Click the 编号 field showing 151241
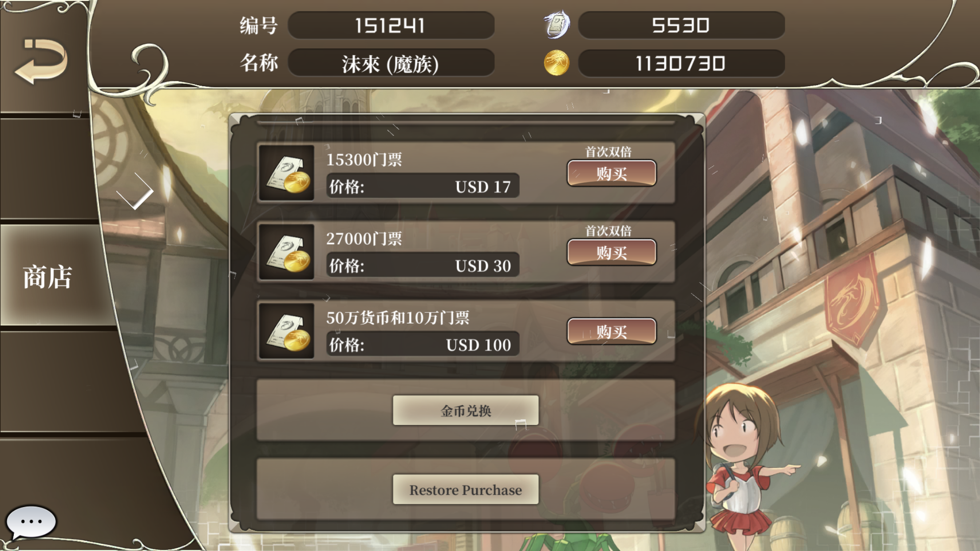 click(391, 25)
